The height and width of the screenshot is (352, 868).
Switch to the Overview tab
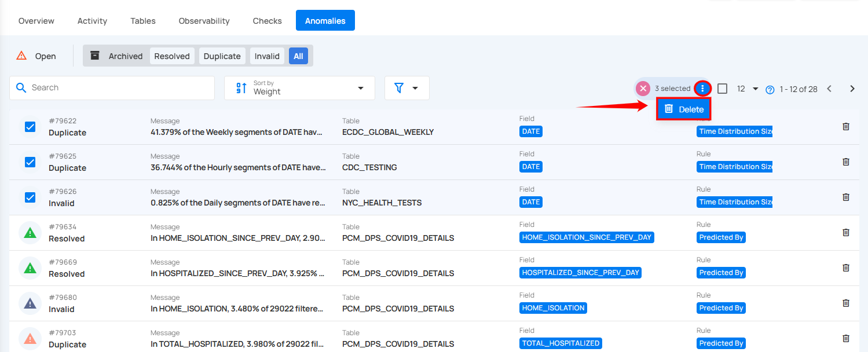pyautogui.click(x=36, y=21)
